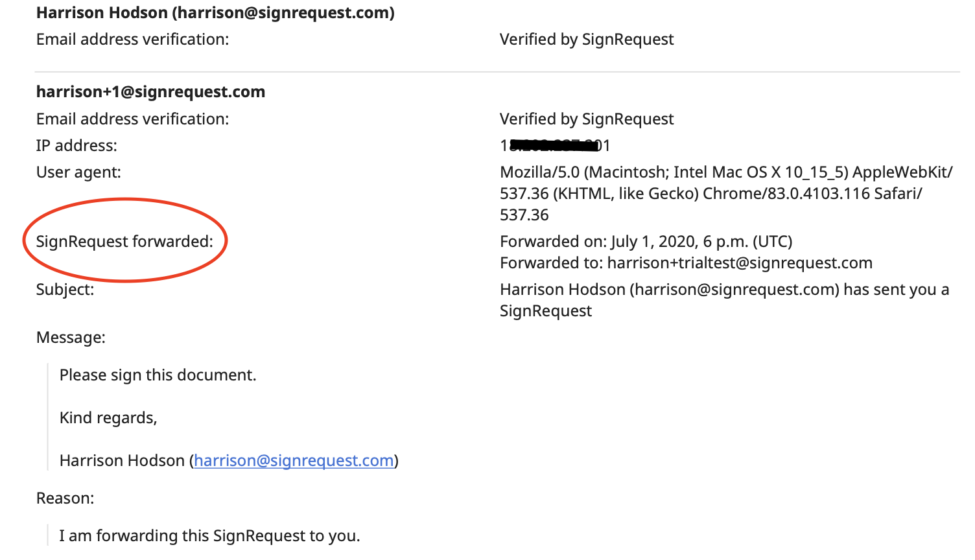The height and width of the screenshot is (560, 975).
Task: Select the circled SignRequest forwarded label
Action: pos(124,242)
